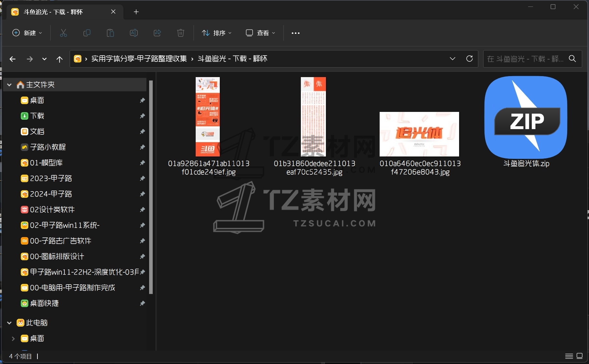Refresh the current folder view

tap(470, 59)
